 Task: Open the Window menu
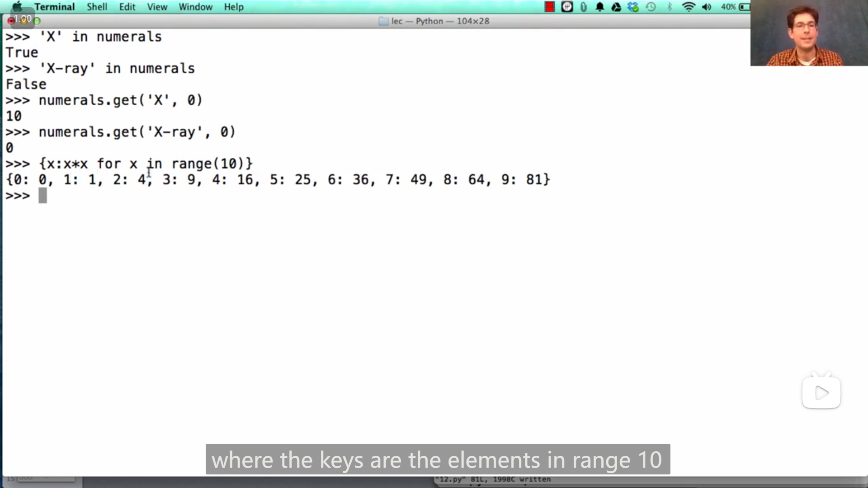(195, 7)
